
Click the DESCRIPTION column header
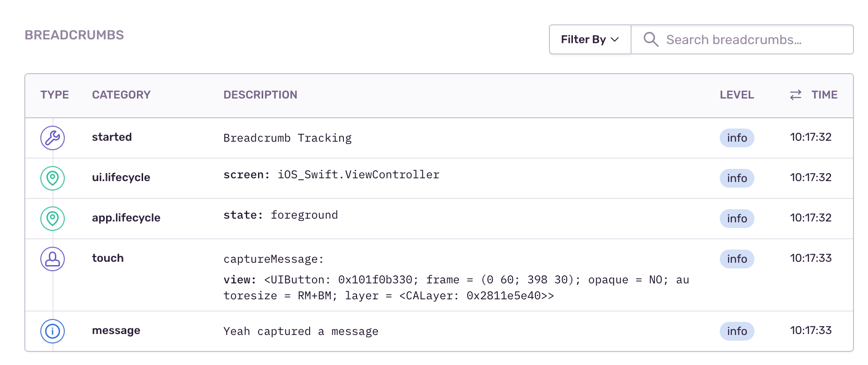pos(260,95)
